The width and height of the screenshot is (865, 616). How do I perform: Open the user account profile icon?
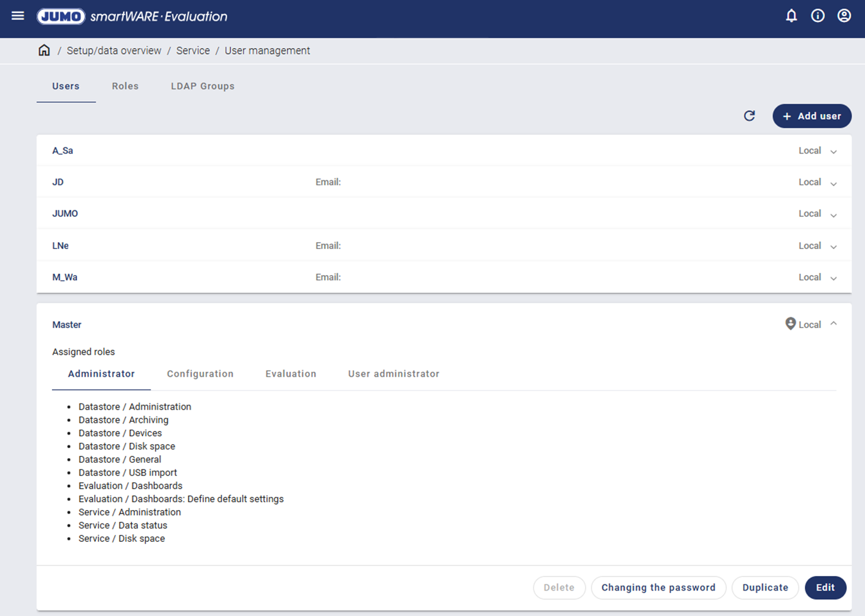[844, 16]
